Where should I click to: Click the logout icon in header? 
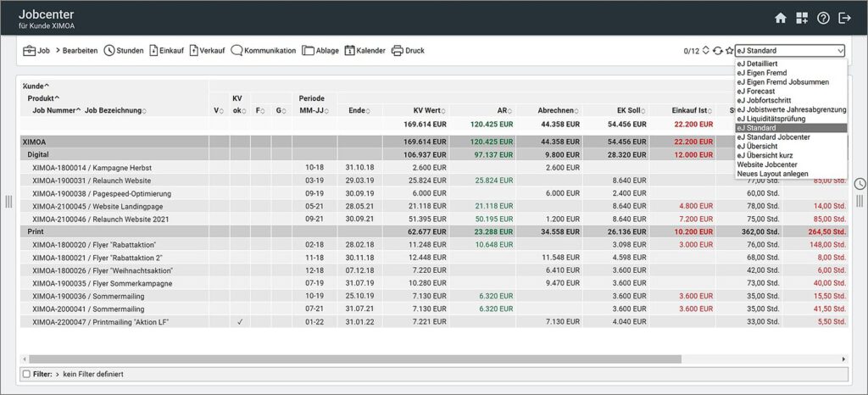[x=844, y=18]
